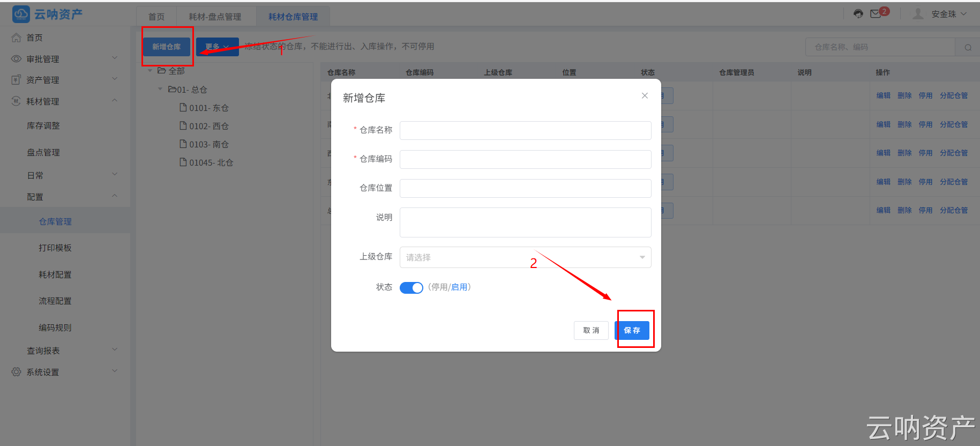The height and width of the screenshot is (446, 980).
Task: Select the 01045-北仓 tree item
Action: tap(211, 162)
